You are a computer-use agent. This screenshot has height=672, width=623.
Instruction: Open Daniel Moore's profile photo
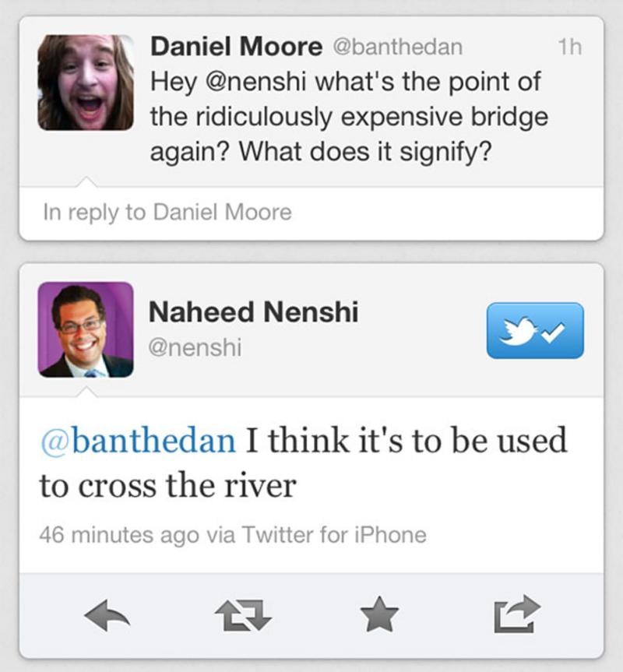pyautogui.click(x=86, y=82)
